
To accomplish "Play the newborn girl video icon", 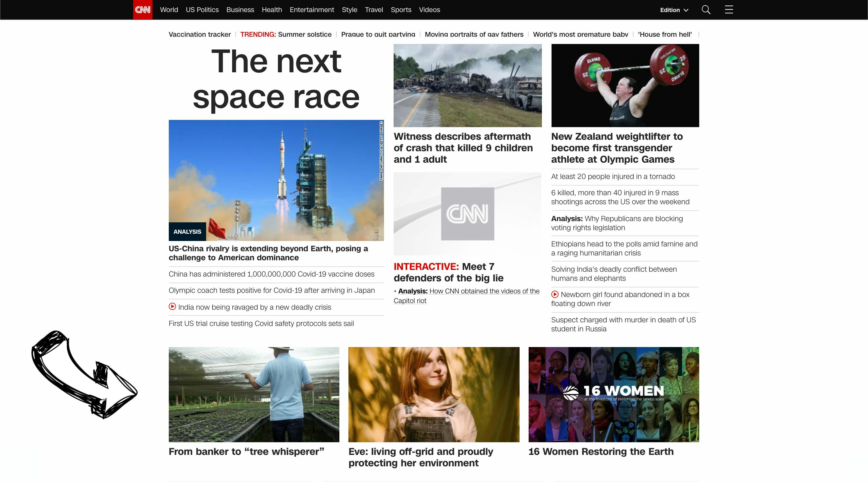I will click(555, 294).
